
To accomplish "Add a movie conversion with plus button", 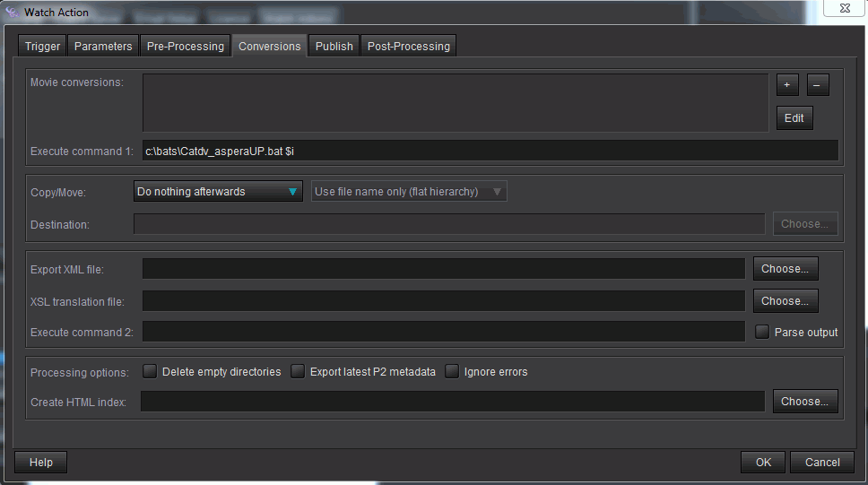I will click(787, 84).
